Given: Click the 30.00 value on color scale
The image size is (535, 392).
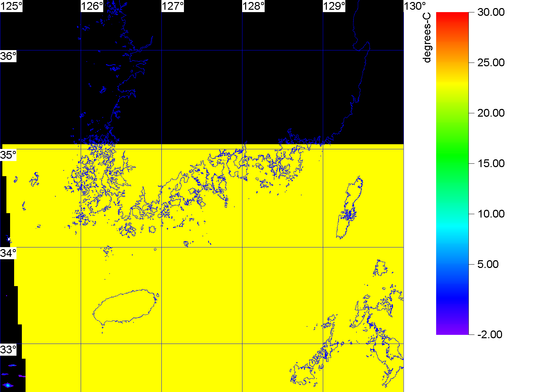Looking at the screenshot, I should pyautogui.click(x=491, y=12).
